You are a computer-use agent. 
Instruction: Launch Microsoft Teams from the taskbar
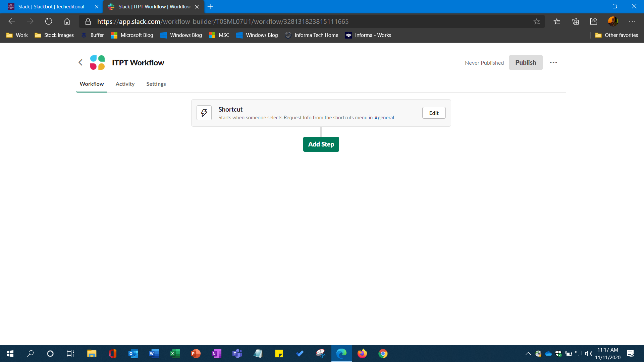click(237, 354)
